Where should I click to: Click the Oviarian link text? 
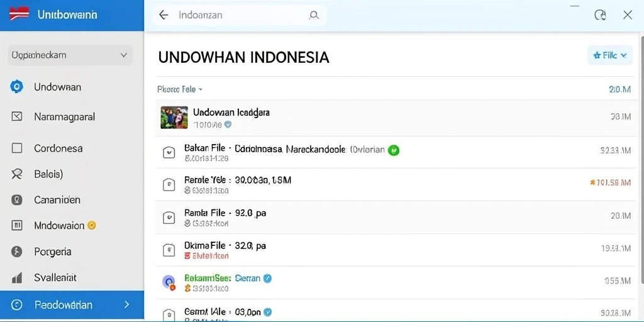tap(367, 150)
